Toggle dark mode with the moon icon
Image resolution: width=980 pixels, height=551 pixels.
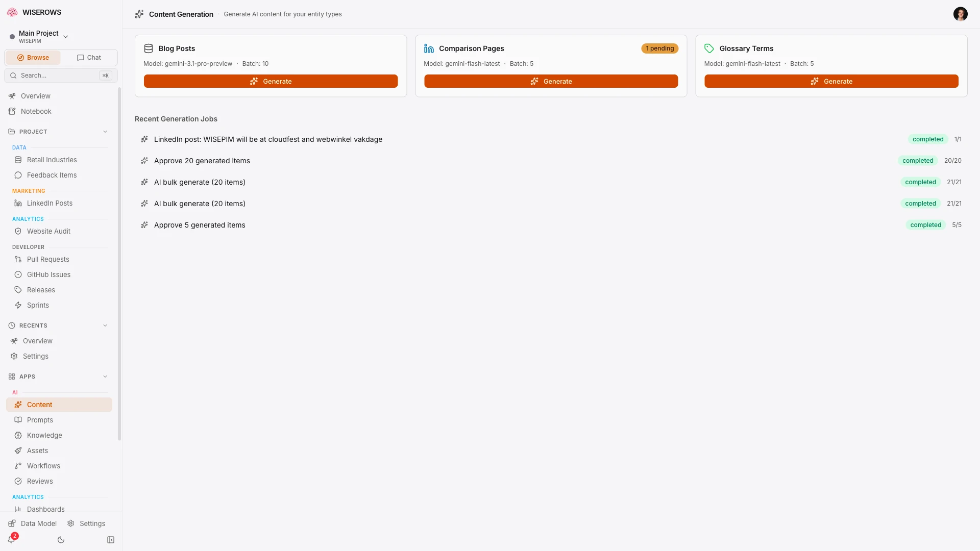coord(61,540)
